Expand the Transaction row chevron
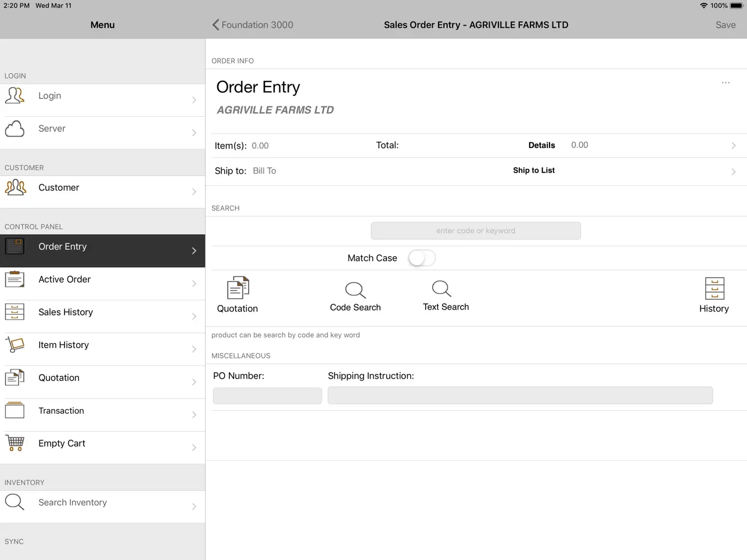This screenshot has width=747, height=560. 194,415
